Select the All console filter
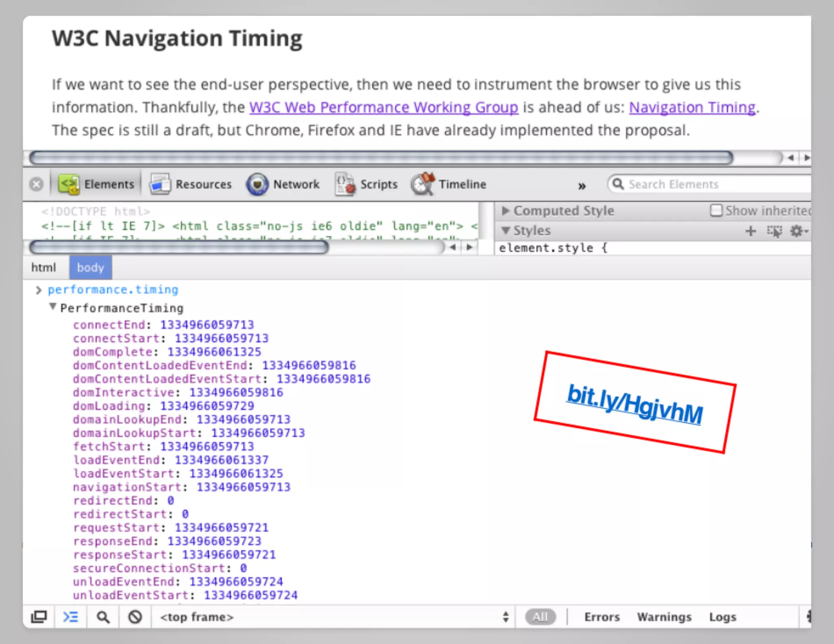This screenshot has width=834, height=644. tap(540, 617)
